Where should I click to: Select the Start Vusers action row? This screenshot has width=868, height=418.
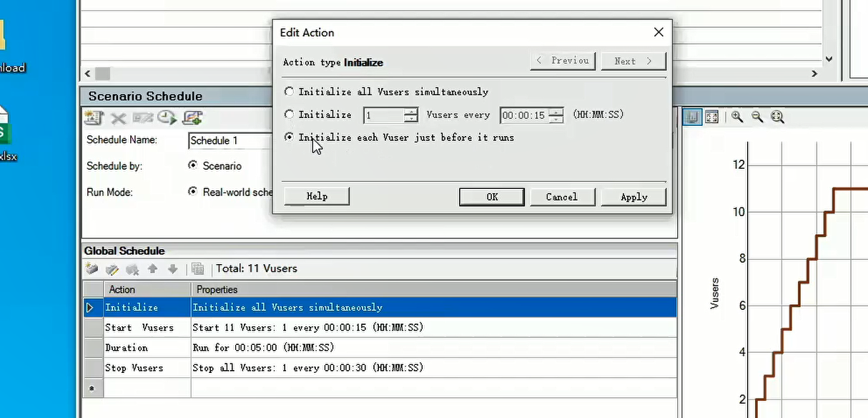[x=380, y=327]
